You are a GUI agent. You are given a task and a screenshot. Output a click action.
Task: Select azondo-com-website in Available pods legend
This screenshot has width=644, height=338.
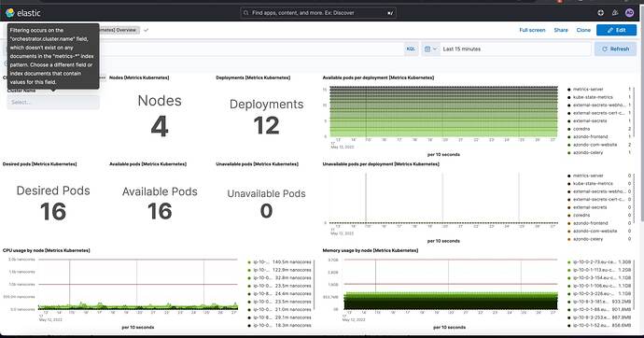pos(595,145)
